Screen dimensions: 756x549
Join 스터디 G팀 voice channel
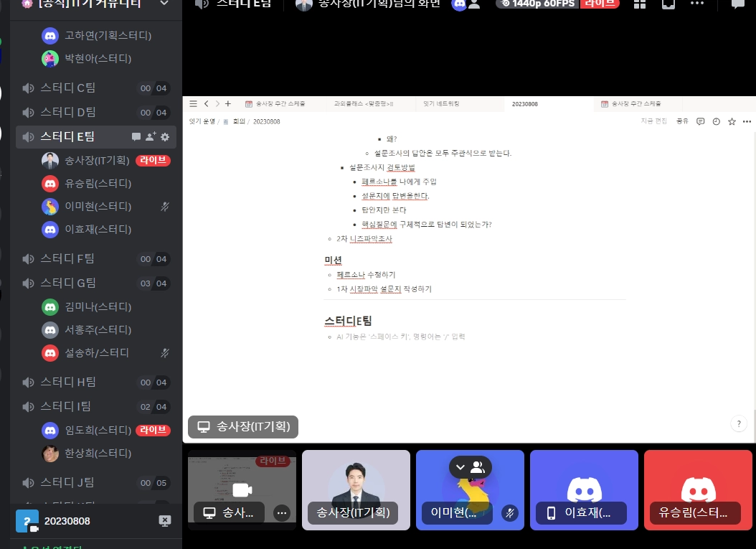pyautogui.click(x=96, y=283)
